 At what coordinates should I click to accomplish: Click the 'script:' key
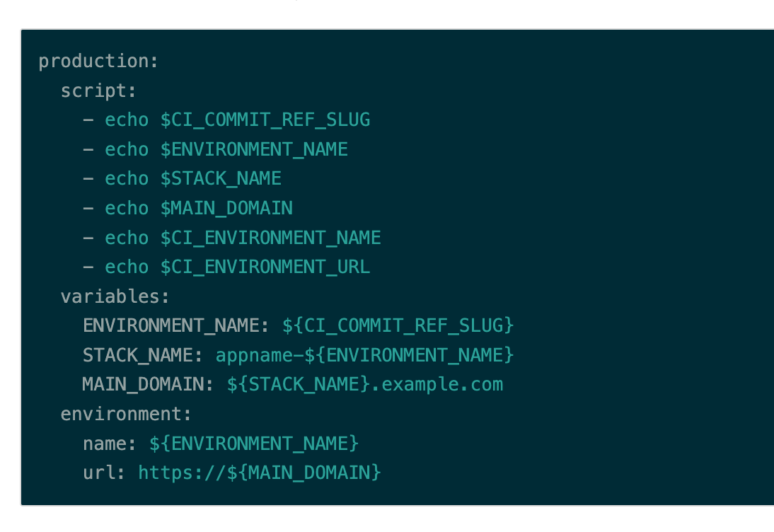point(98,91)
